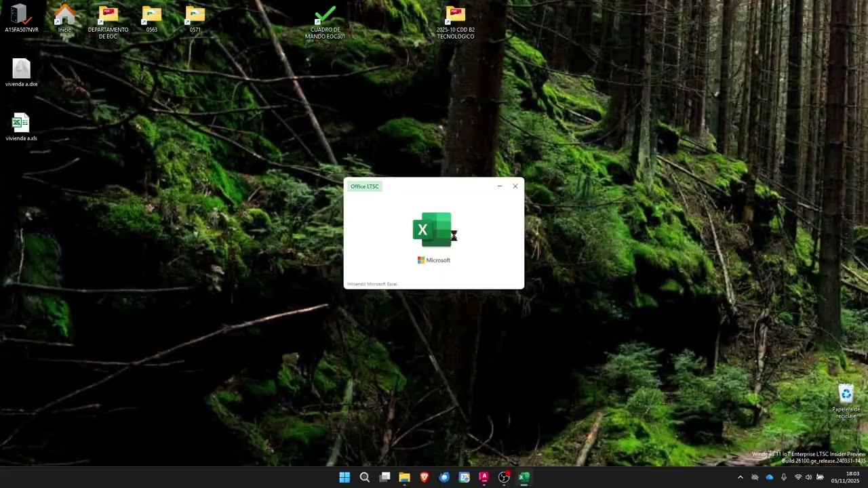Screen dimensions: 868x488
Task: Select the CUADRO DE MANDO EOC301 shortcut
Action: (325, 22)
